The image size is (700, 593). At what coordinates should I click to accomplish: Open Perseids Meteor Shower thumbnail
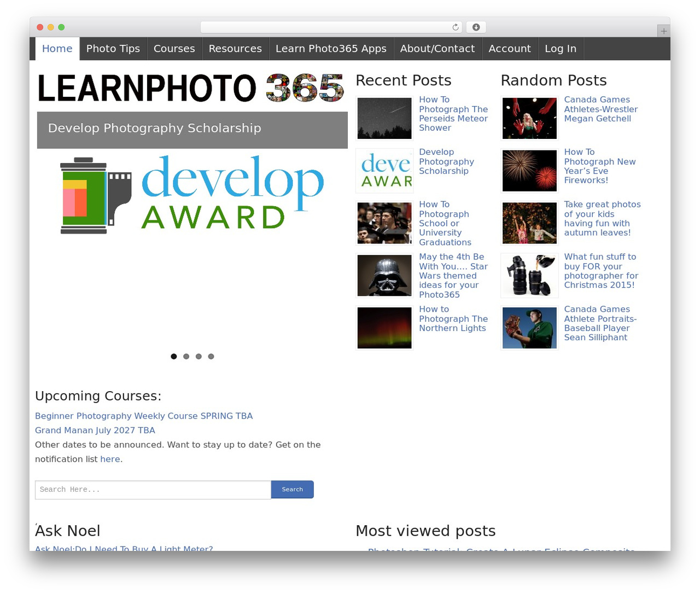[x=384, y=118]
